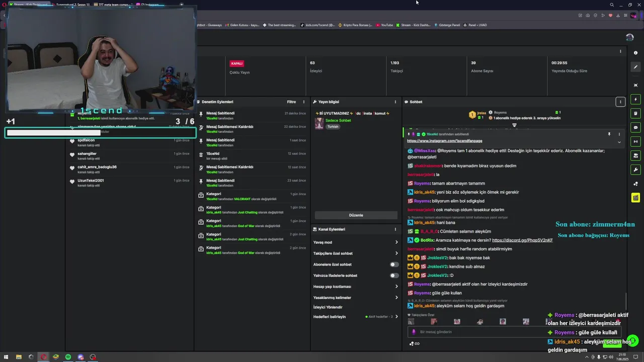Click İzleyici Yönlendir option
The image size is (644, 362).
point(328,307)
